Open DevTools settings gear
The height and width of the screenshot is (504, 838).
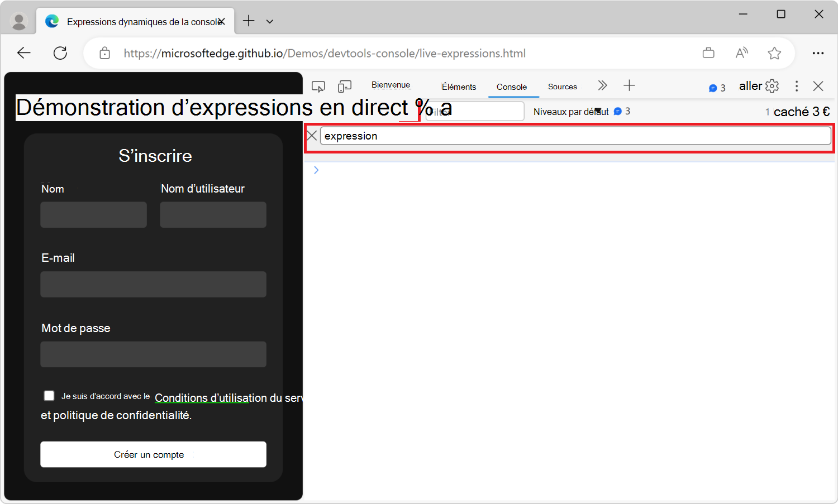click(x=772, y=86)
